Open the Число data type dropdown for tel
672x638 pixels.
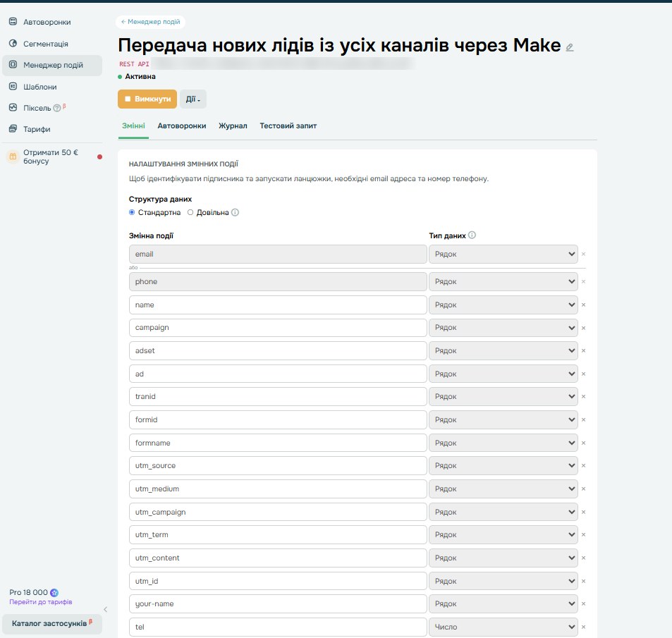(x=503, y=627)
